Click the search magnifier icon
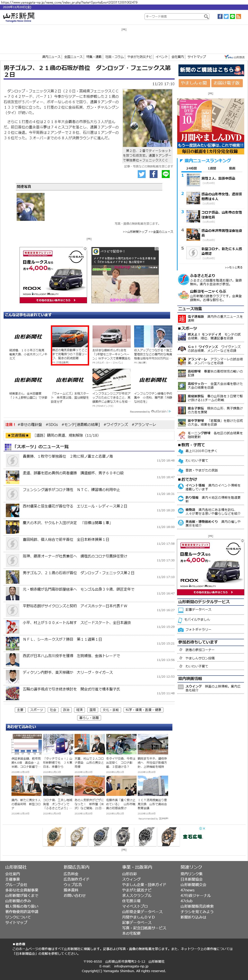 tap(206, 16)
